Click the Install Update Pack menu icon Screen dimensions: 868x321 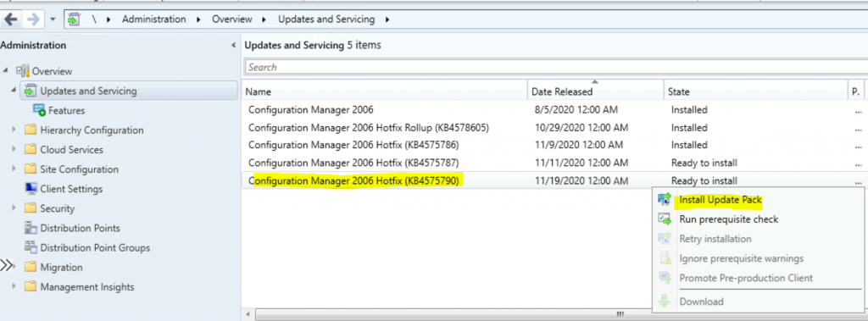pyautogui.click(x=665, y=199)
